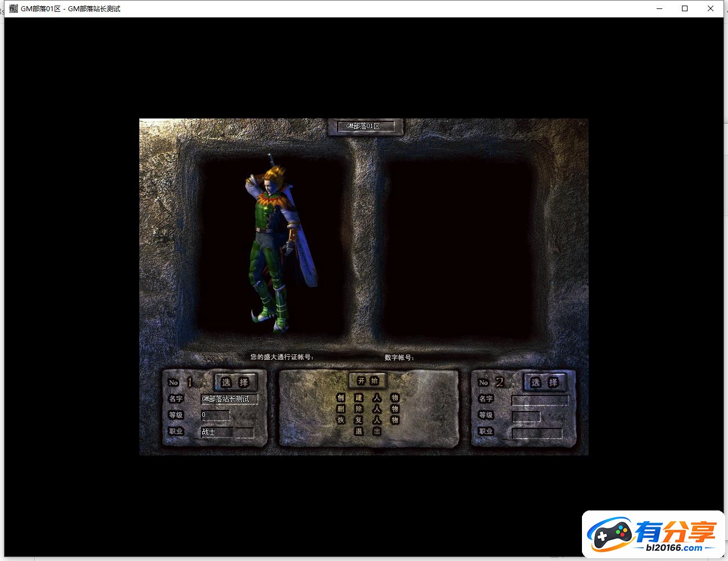Click the 数字帐号 label
The height and width of the screenshot is (561, 728).
tap(399, 357)
